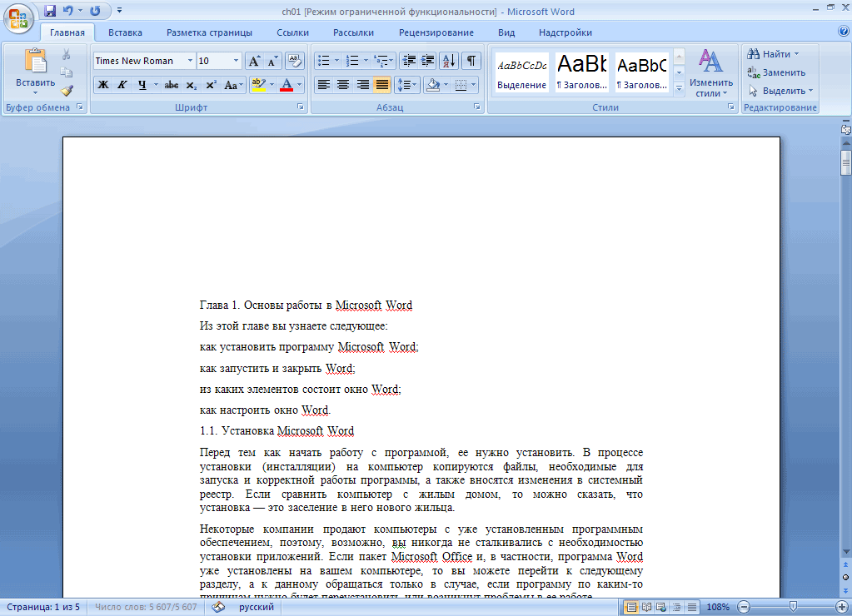This screenshot has width=852, height=616.
Task: Toggle bold Ж formatting
Action: [x=102, y=85]
